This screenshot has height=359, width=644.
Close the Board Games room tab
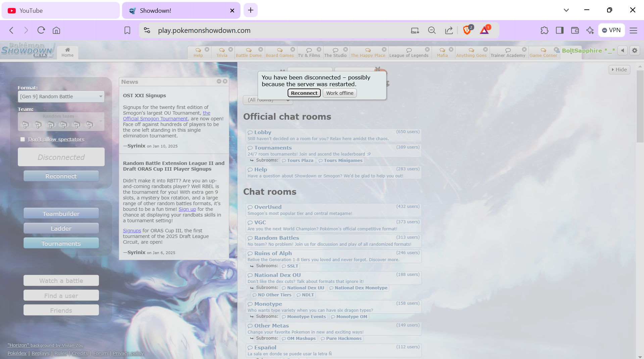[293, 49]
